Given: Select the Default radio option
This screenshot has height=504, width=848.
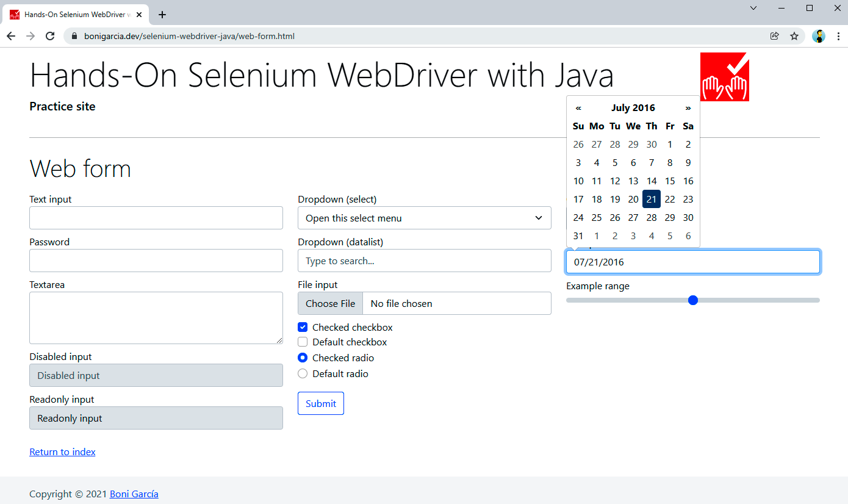Looking at the screenshot, I should 303,374.
